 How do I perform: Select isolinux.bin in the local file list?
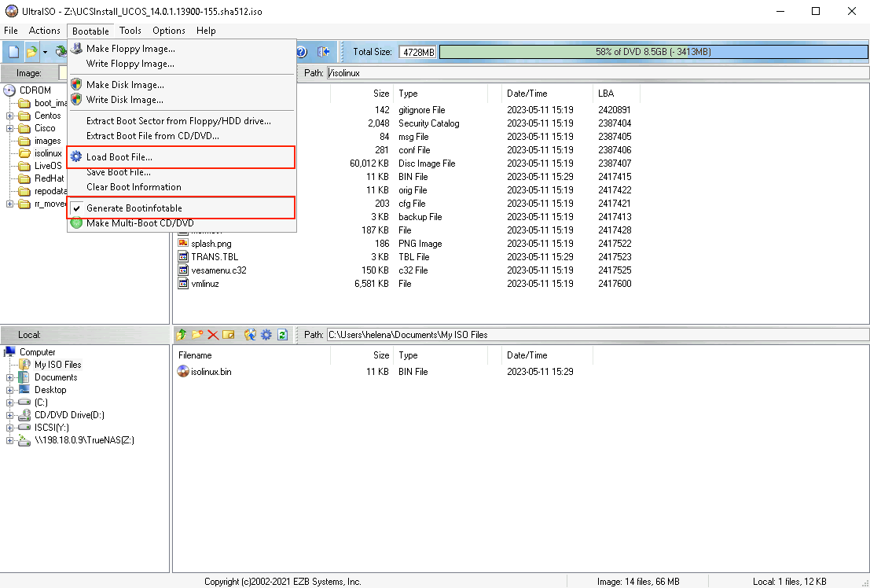(x=211, y=372)
